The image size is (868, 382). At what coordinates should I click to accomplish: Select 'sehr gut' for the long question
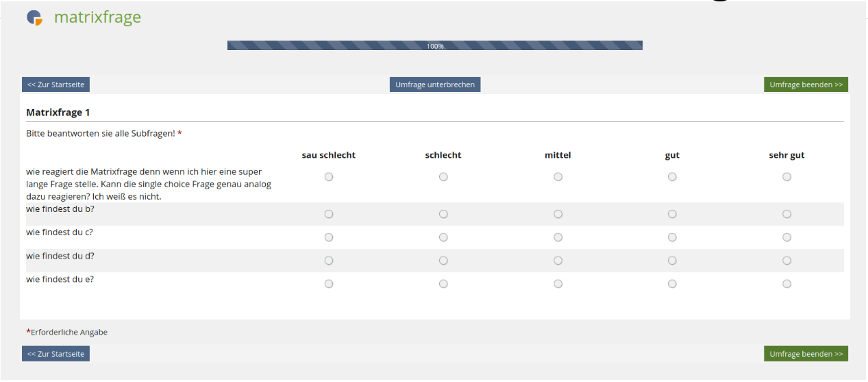pos(786,177)
